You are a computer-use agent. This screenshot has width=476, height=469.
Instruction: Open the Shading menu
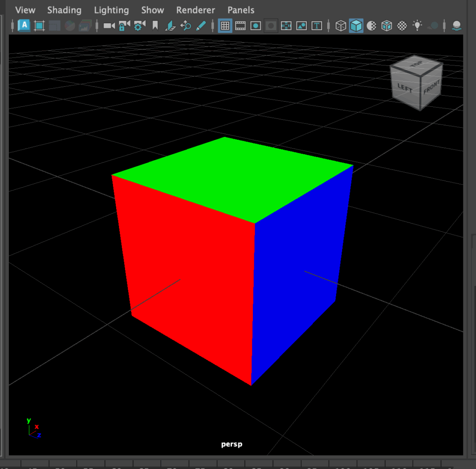point(64,10)
